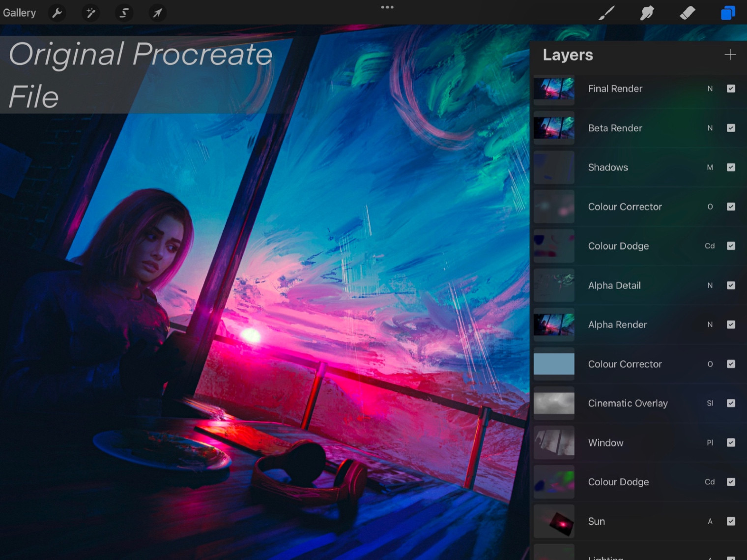Tap the Alpha Render layer thumbnail
The height and width of the screenshot is (560, 747).
(554, 325)
